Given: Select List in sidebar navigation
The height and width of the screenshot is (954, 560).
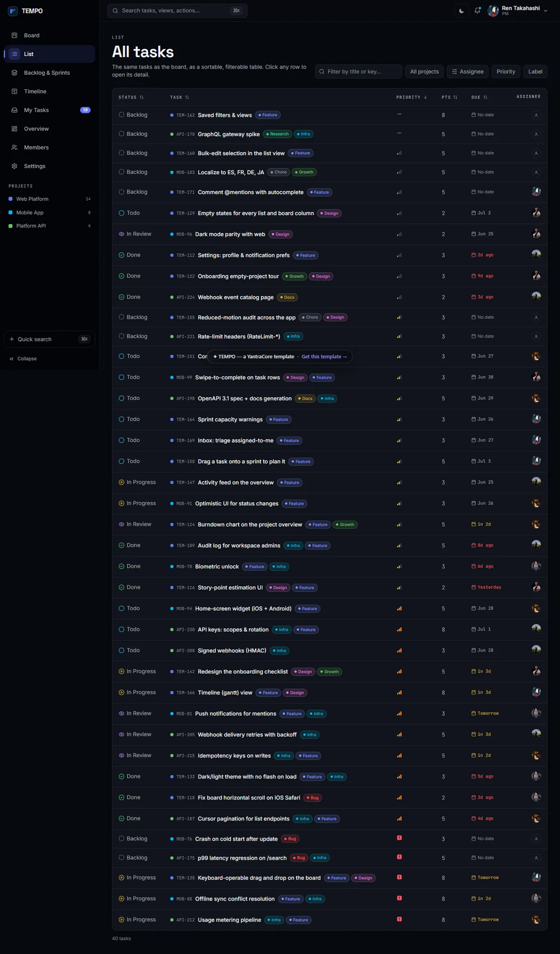Looking at the screenshot, I should (x=49, y=54).
